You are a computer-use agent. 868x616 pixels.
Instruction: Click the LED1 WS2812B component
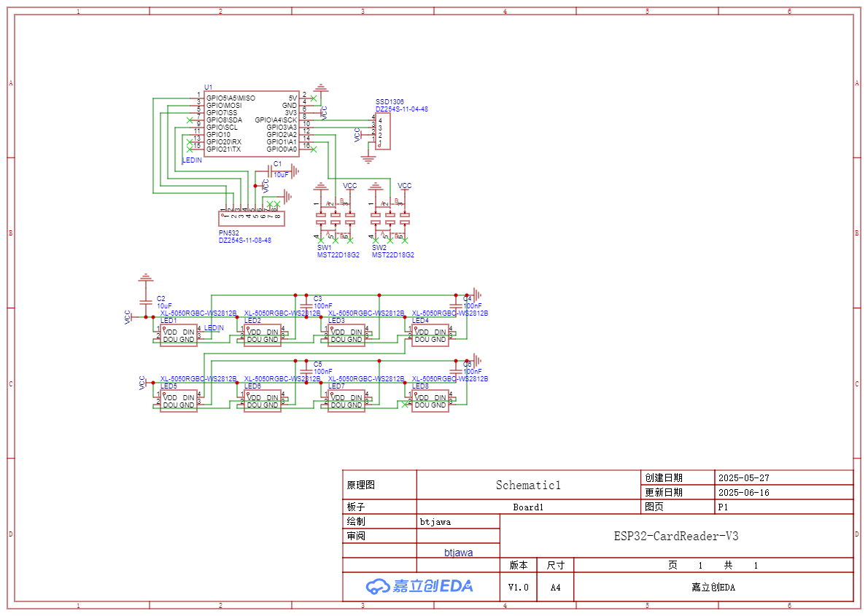[x=179, y=335]
